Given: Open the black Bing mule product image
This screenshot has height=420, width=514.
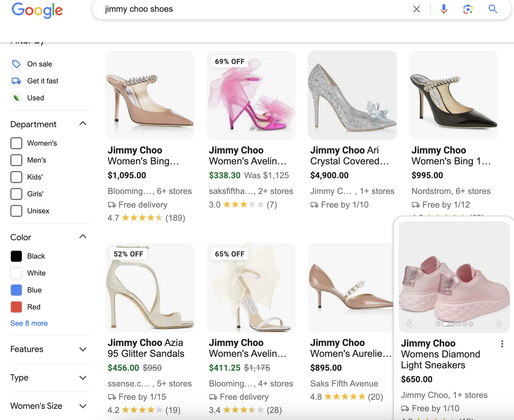Looking at the screenshot, I should coord(454,95).
